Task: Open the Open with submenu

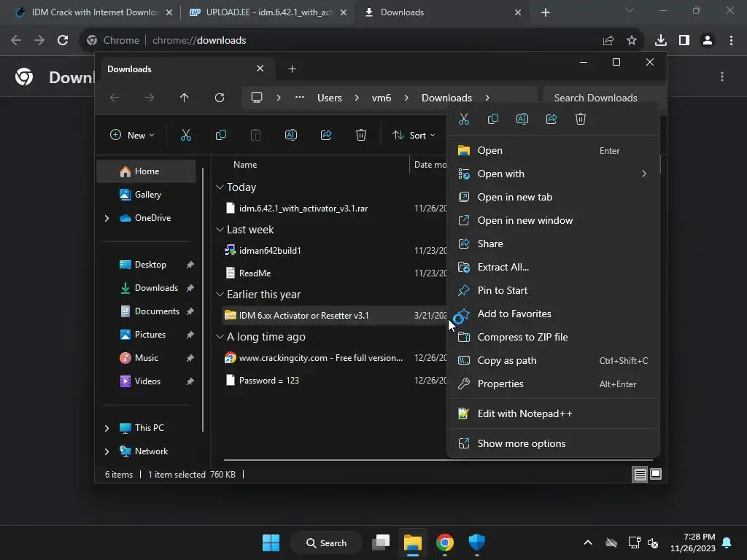Action: [x=553, y=174]
